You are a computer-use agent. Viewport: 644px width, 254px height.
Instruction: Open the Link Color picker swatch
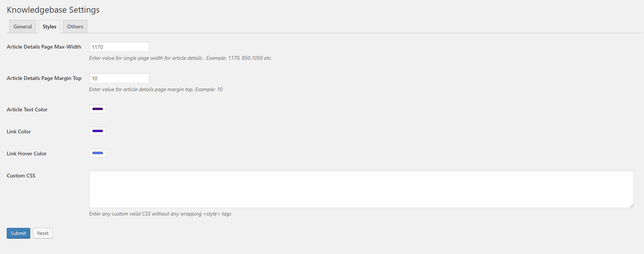98,131
